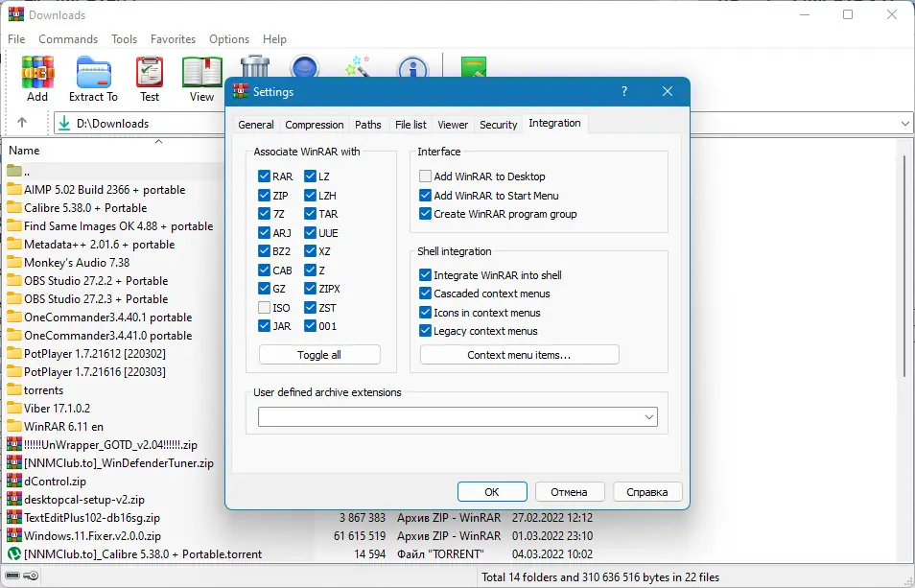Open the Help menu
Image resolution: width=915 pixels, height=588 pixels.
tap(274, 39)
